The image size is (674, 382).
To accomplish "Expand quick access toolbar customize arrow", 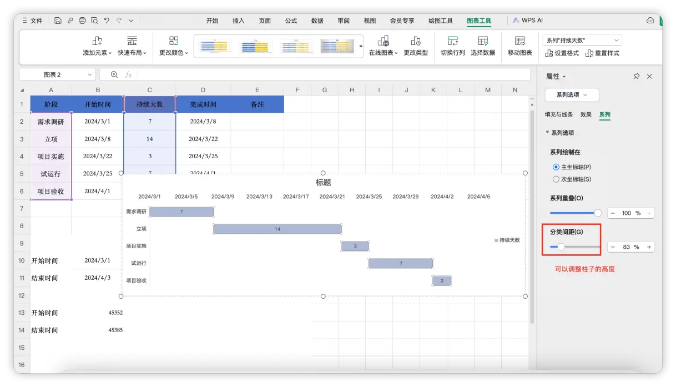I will tap(131, 21).
